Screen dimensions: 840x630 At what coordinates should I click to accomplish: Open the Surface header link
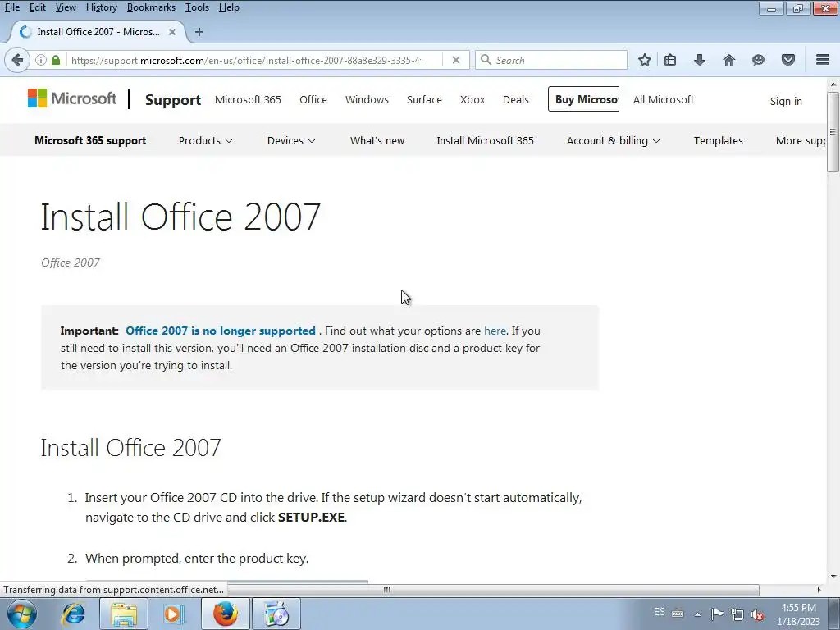424,99
